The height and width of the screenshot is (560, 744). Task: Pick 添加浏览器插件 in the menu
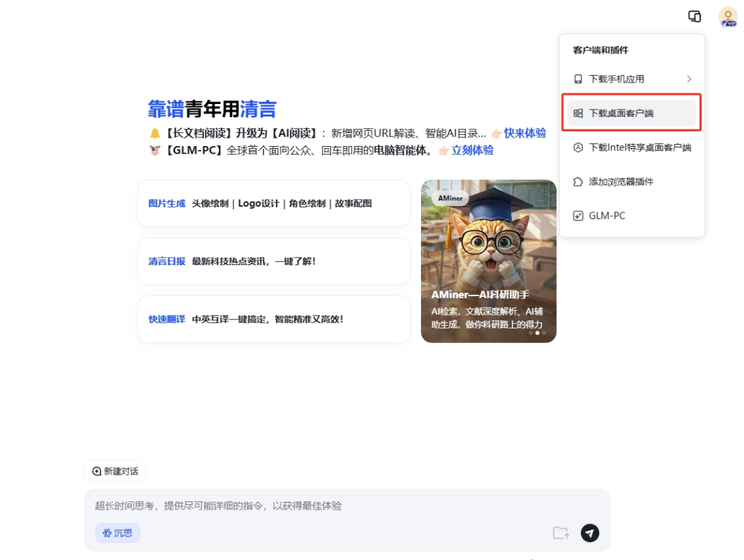pos(632,182)
